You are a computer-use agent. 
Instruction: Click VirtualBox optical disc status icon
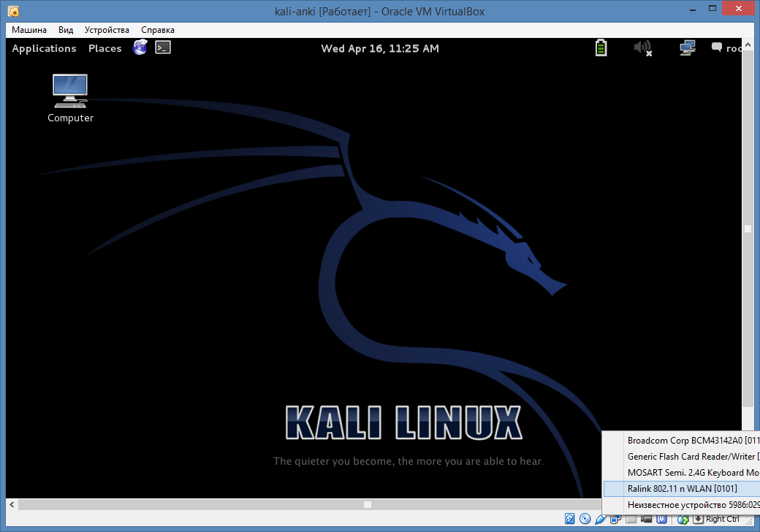585,519
